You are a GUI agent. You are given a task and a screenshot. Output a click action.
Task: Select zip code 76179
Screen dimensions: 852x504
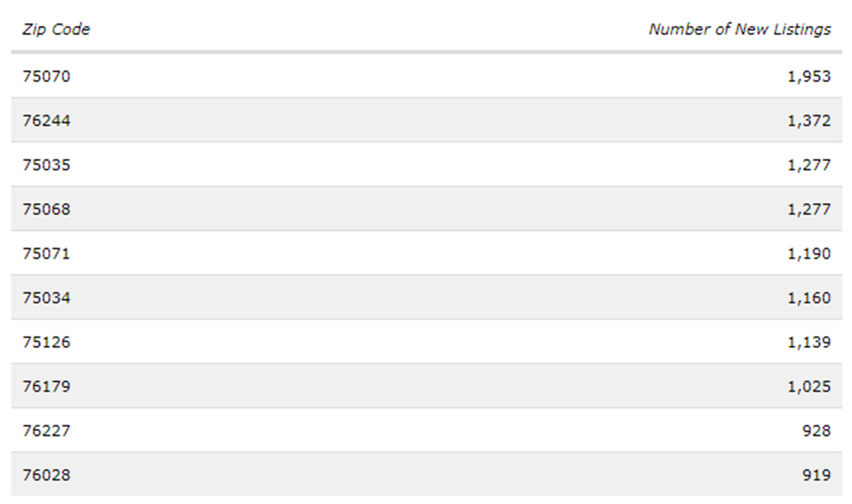[47, 387]
